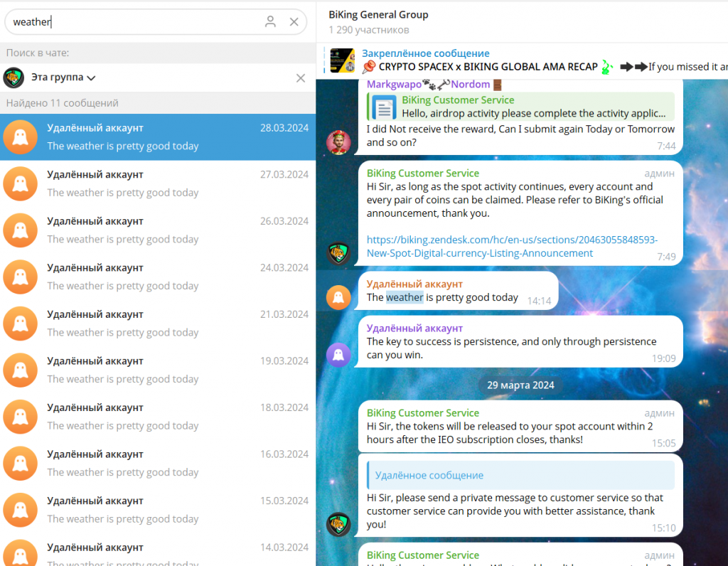Screen dimensions: 728x566
Task: Click the ghost avatar of the 16.03.2024 result
Action: 20,464
